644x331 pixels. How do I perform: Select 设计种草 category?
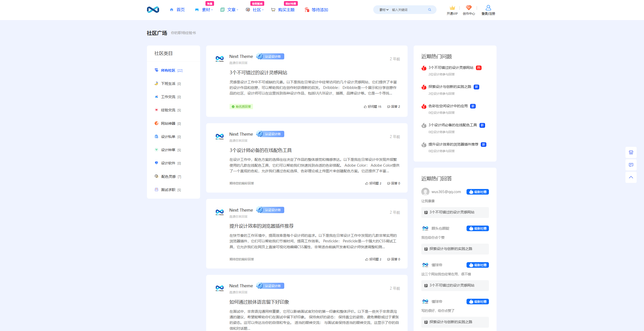pyautogui.click(x=168, y=150)
